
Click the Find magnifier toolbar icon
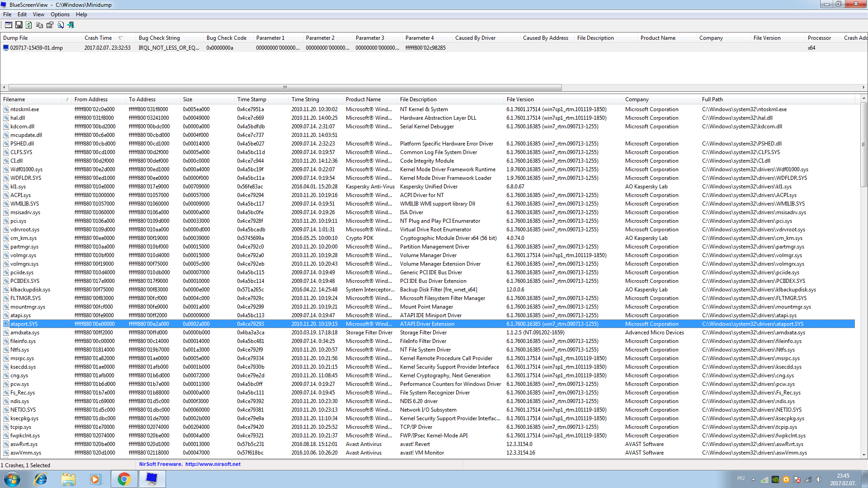(60, 25)
